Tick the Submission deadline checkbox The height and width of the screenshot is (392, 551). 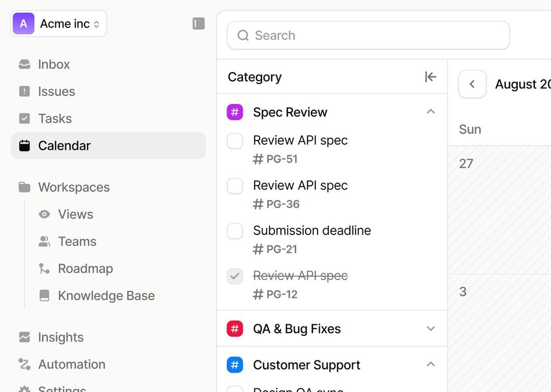[x=235, y=231]
